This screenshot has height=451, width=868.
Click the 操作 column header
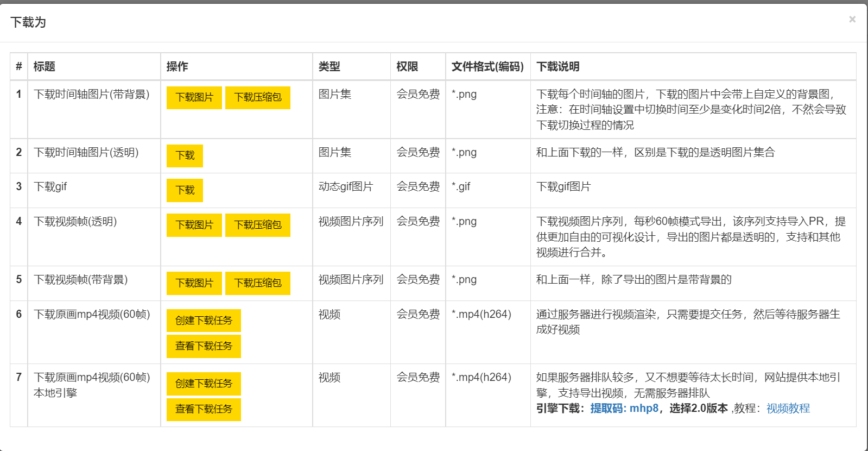[x=178, y=67]
